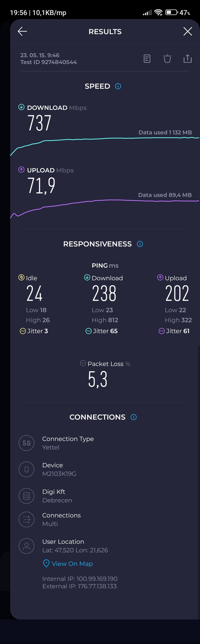Open Connections info icon
This screenshot has height=644, width=200.
134,417
